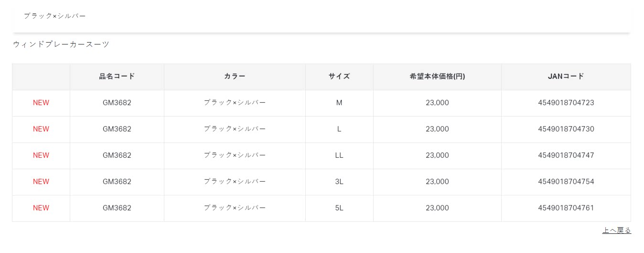Click the 品名コード column header
This screenshot has height=253, width=644.
(117, 76)
